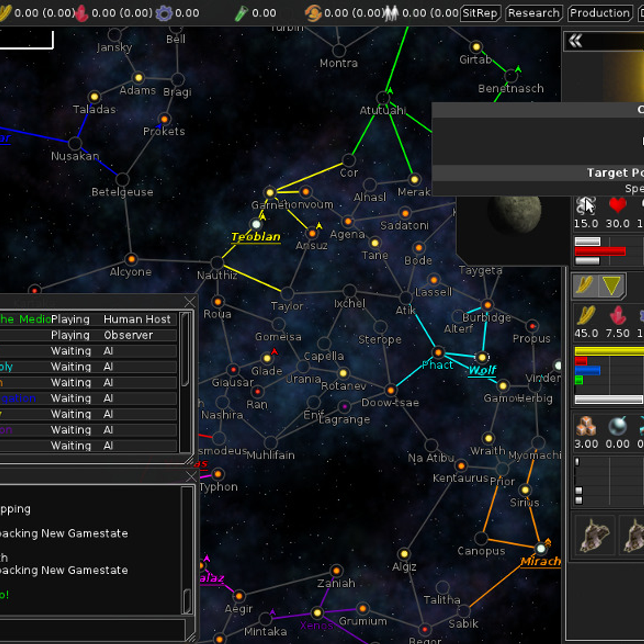The width and height of the screenshot is (644, 644).
Task: Click the Xenos star
Action: pos(317,613)
